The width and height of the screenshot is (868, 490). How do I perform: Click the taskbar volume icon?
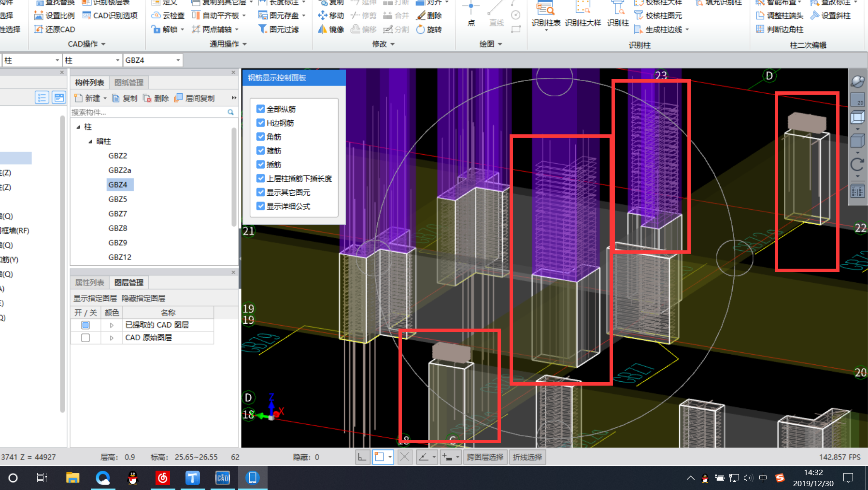[748, 478]
